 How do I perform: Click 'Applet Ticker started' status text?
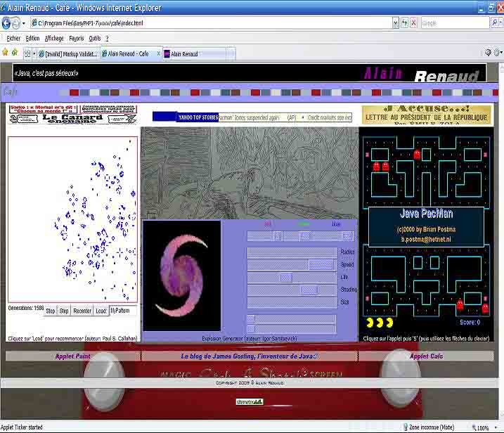tap(22, 427)
